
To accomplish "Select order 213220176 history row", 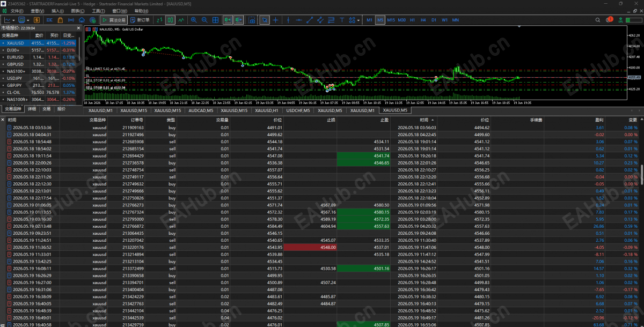I will click(319, 247).
